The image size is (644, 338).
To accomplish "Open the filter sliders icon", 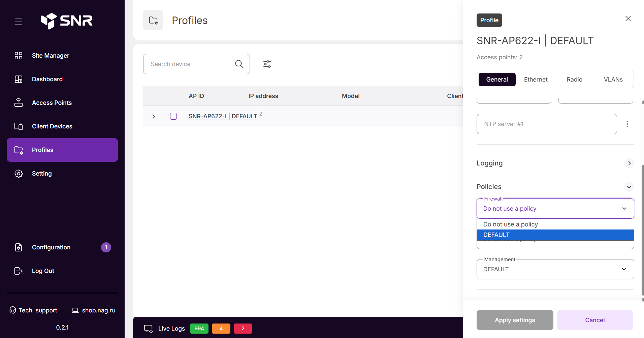I will [x=267, y=64].
